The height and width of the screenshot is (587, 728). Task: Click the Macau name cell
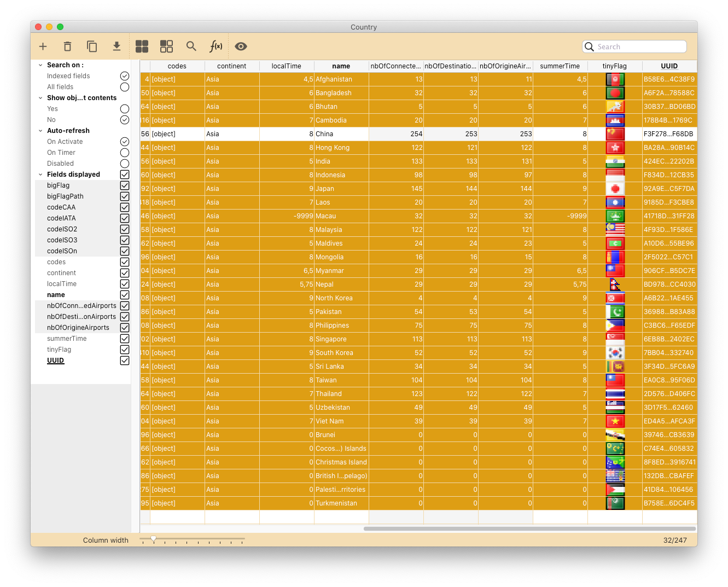pyautogui.click(x=341, y=216)
